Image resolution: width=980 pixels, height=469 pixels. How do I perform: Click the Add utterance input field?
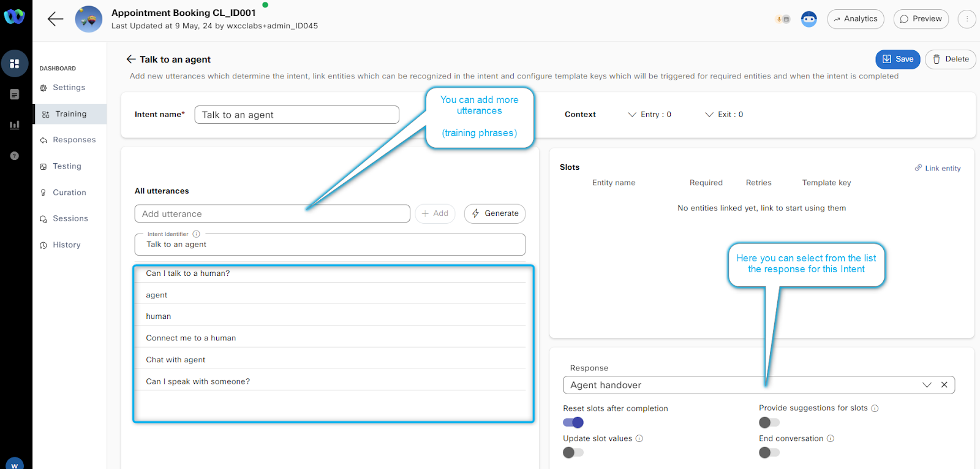[x=272, y=214]
